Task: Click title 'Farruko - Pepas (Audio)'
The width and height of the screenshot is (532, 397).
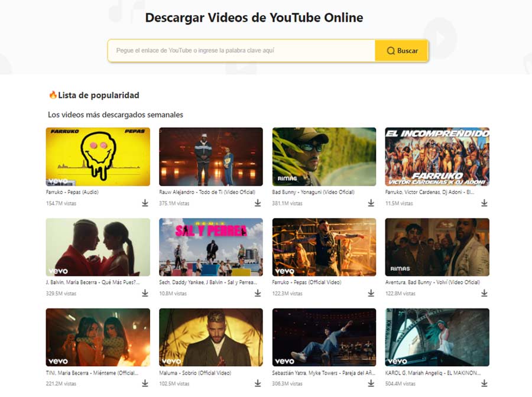Action: [72, 192]
